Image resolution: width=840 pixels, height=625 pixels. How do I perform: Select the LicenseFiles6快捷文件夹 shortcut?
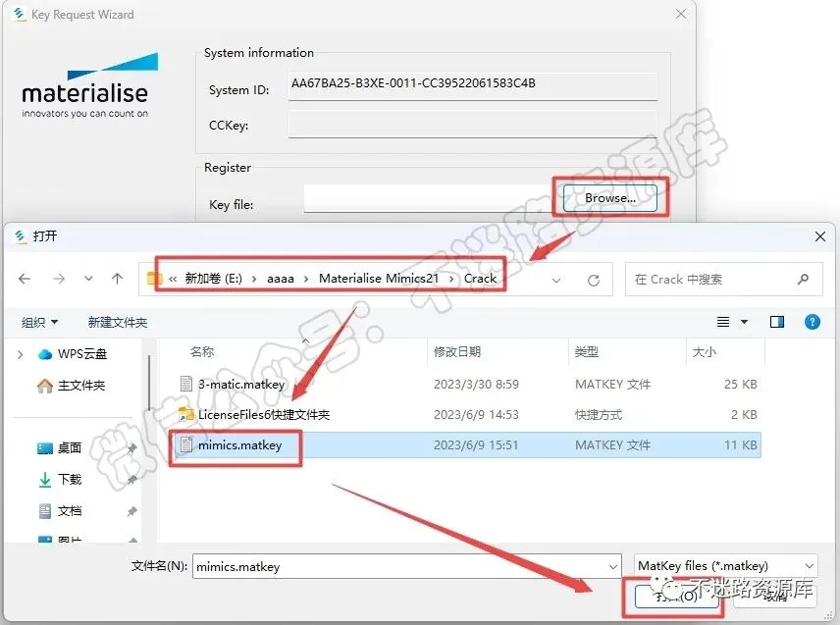(264, 414)
